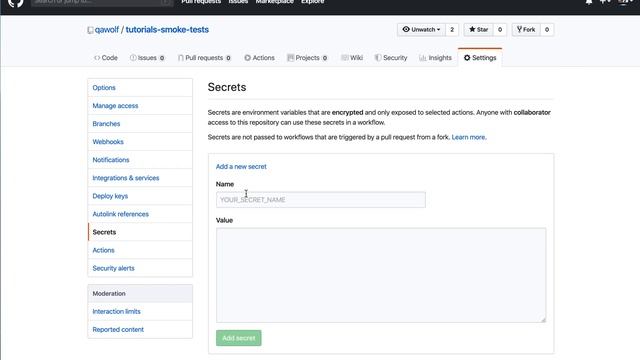Open Marketplace in top navigation

[274, 2]
